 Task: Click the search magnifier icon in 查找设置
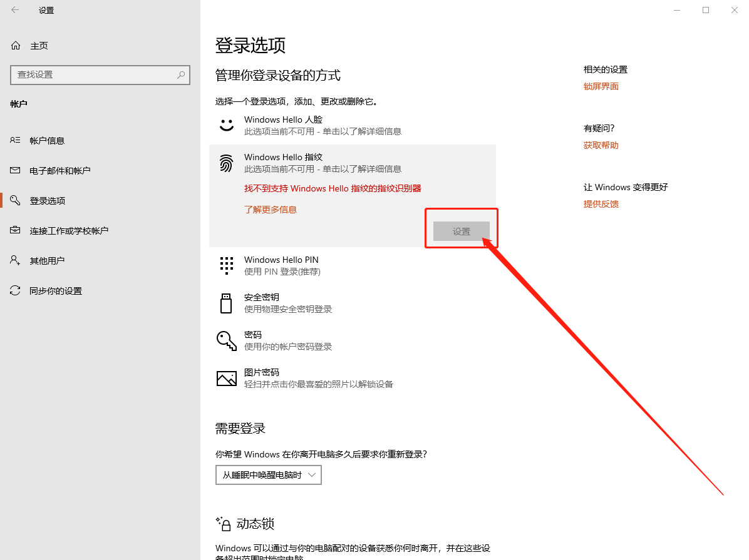tap(181, 74)
